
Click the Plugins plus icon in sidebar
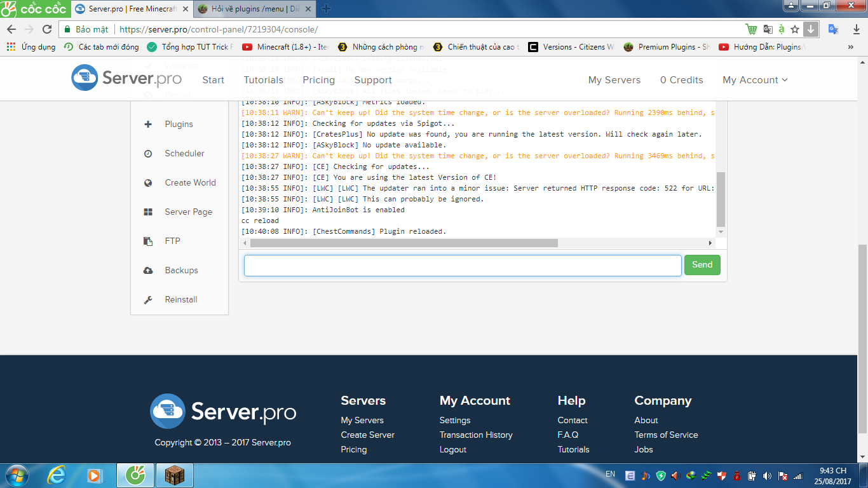(x=148, y=125)
